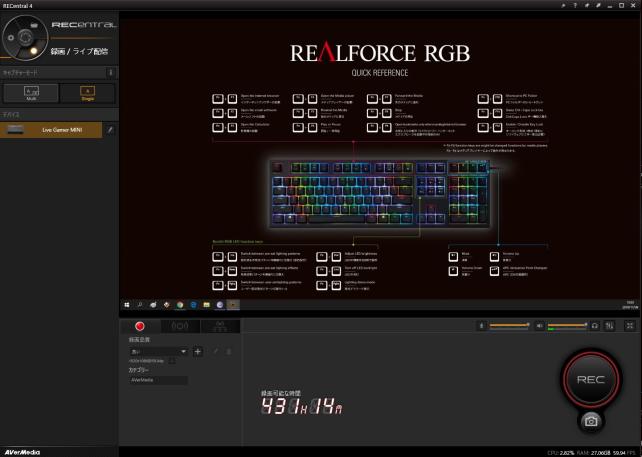Viewport: 642px width, 457px height.
Task: Open the live streaming tab
Action: [x=180, y=326]
